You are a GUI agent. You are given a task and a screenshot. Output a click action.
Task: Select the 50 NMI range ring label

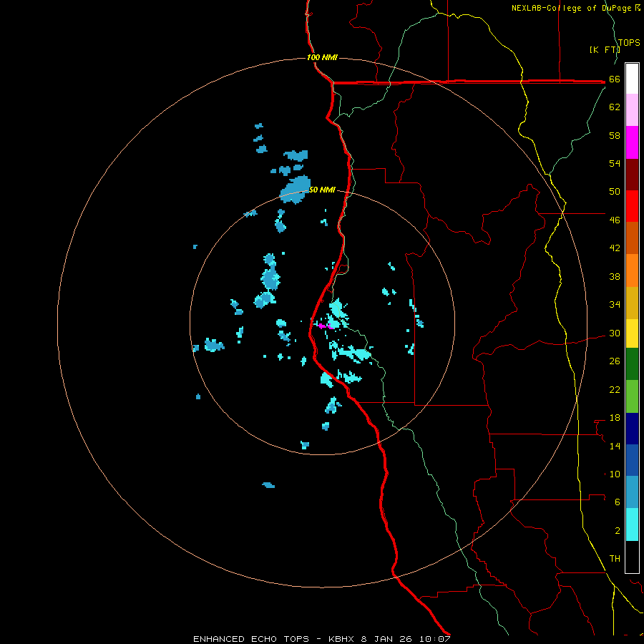point(322,190)
